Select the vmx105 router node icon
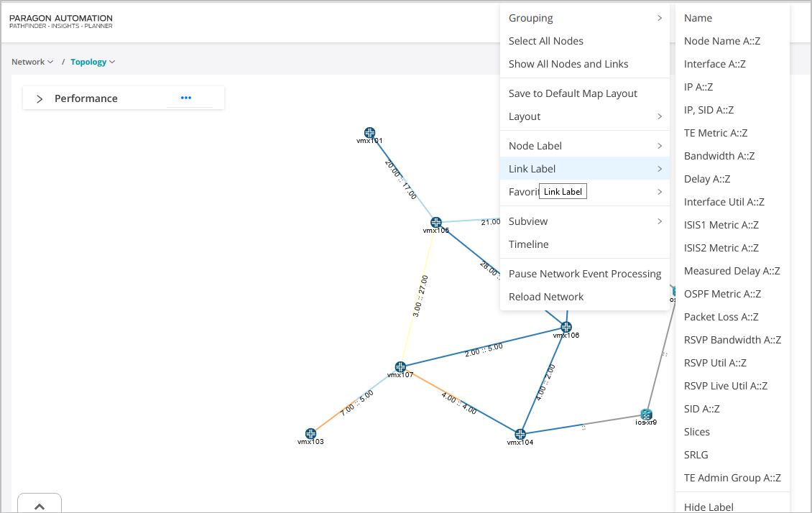 click(x=435, y=223)
